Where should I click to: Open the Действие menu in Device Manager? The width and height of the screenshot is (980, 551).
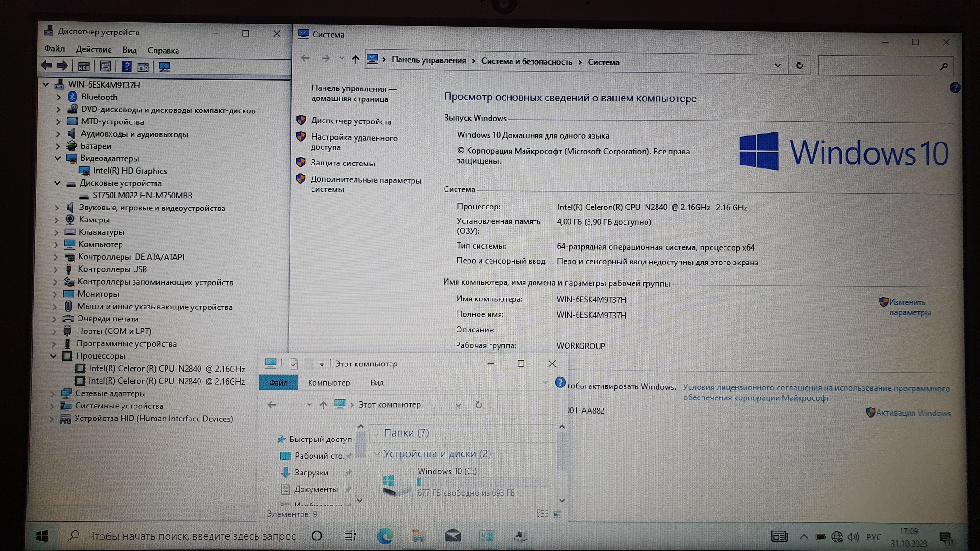(93, 49)
